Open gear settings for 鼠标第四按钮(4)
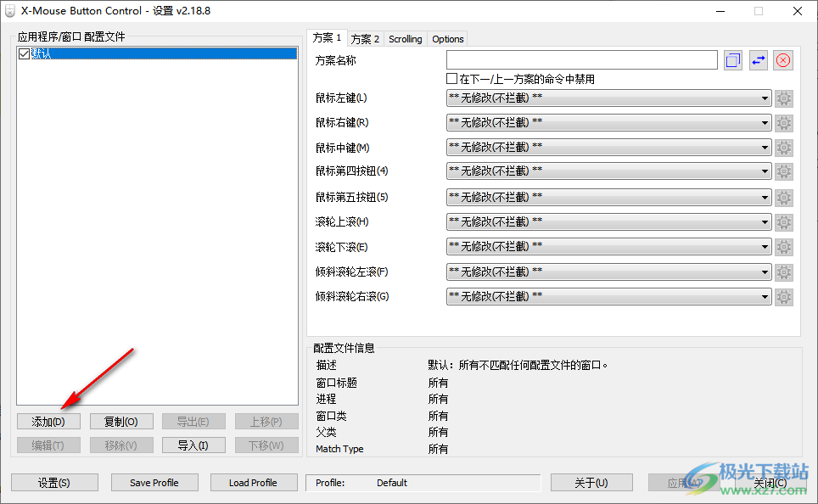This screenshot has width=818, height=504. [783, 171]
